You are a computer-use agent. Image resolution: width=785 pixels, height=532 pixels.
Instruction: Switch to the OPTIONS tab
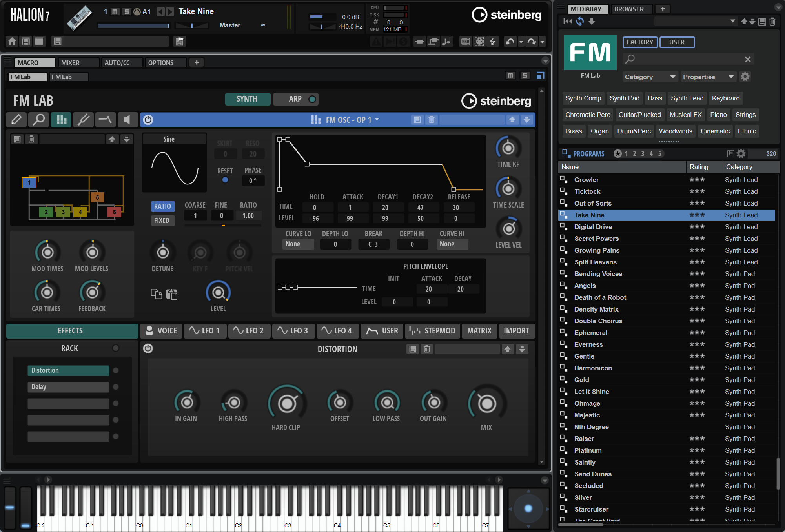(165, 63)
